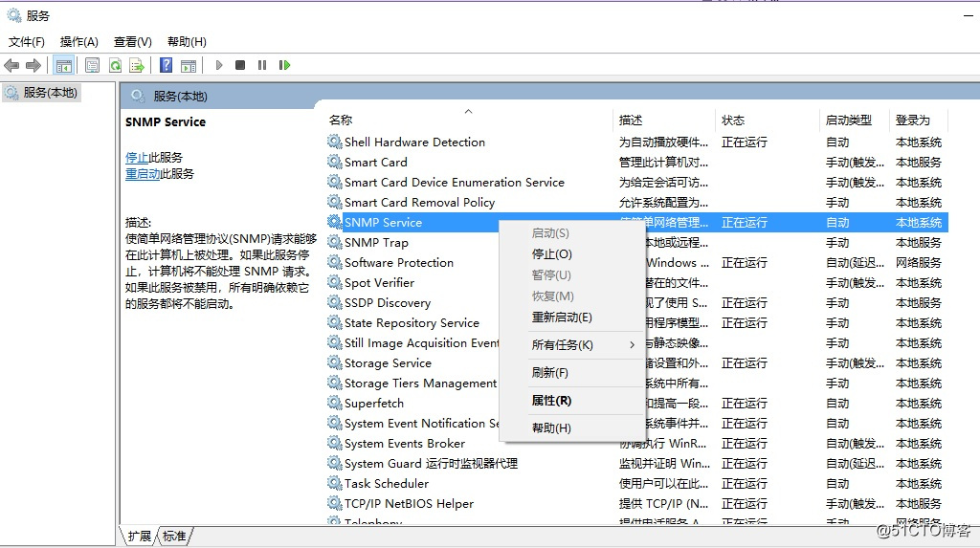Click gear icon beside Storage Service
The image size is (980, 548).
(x=334, y=362)
